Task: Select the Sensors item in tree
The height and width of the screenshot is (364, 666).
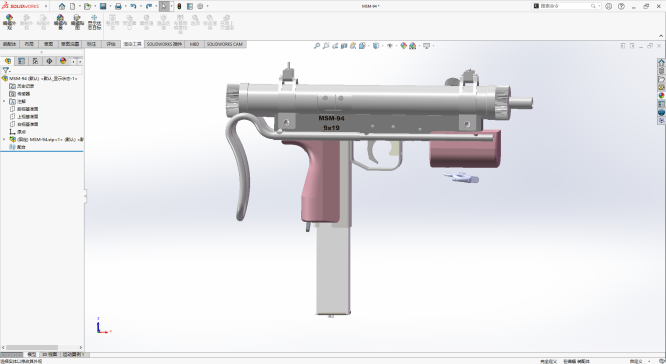Action: tap(20, 94)
